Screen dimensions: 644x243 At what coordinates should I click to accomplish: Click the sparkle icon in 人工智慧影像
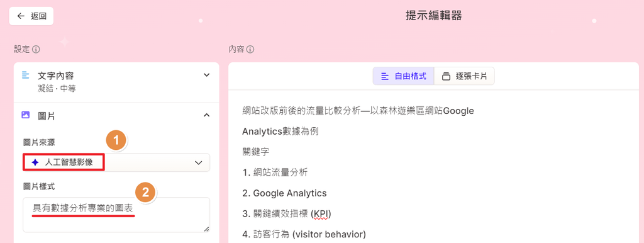coord(35,162)
